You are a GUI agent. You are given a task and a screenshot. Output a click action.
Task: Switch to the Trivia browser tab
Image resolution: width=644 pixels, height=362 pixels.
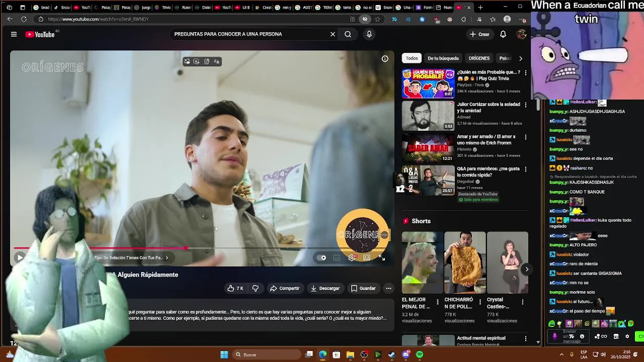click(162, 8)
